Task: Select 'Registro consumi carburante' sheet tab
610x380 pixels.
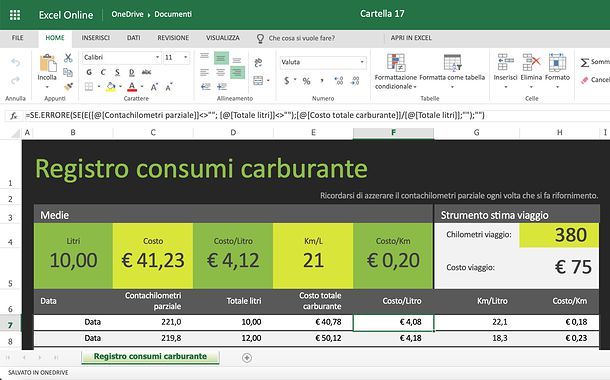Action: 151,357
